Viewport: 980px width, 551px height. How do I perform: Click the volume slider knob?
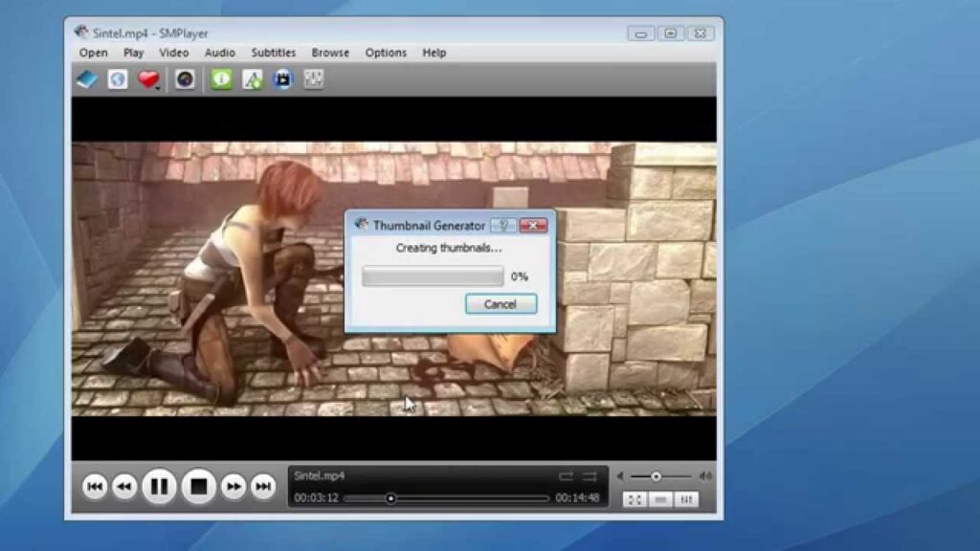click(656, 476)
